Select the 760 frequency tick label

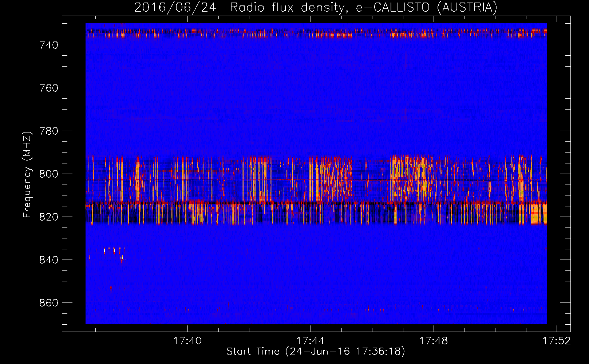(49, 88)
